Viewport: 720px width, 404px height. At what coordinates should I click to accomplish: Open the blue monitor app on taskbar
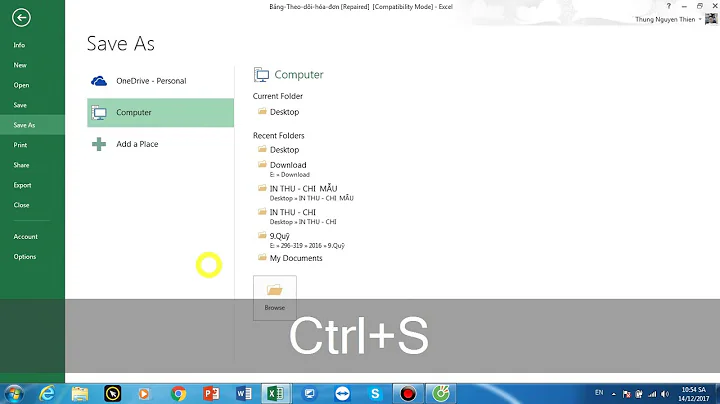pyautogui.click(x=309, y=394)
